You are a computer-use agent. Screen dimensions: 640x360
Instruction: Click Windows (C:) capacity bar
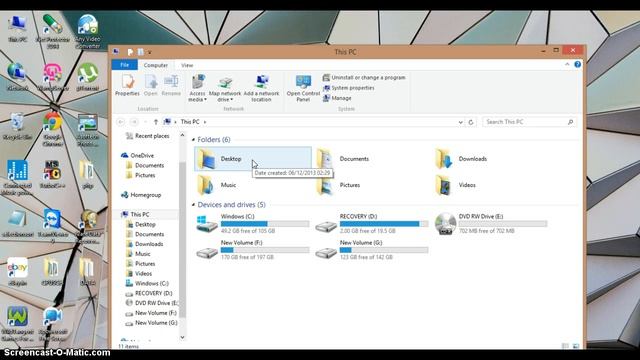(x=265, y=224)
